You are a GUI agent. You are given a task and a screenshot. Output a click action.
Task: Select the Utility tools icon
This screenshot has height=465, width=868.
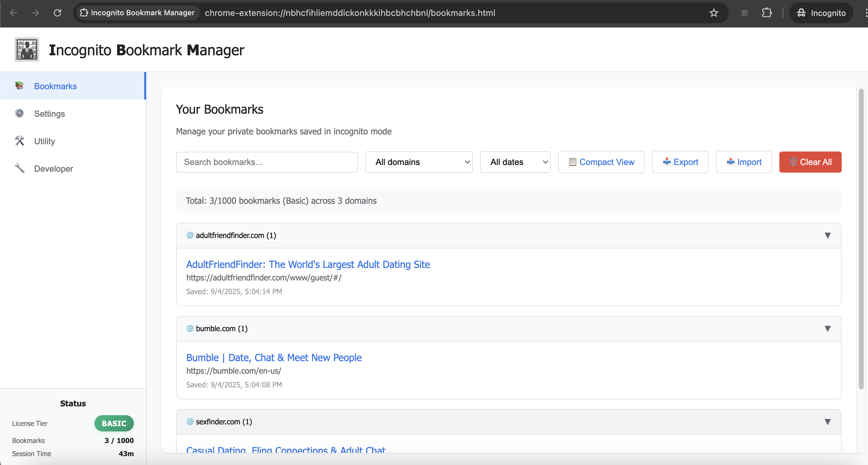pos(20,141)
